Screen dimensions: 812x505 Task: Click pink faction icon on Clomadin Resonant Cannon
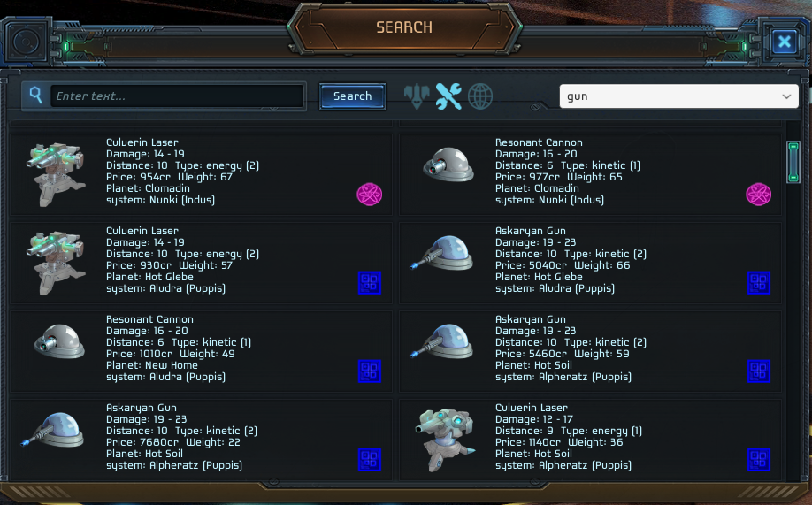[758, 195]
